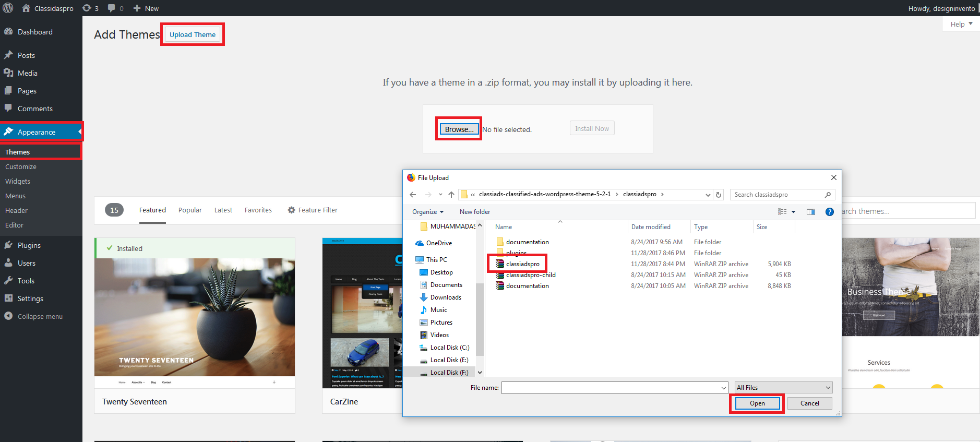Screen dimensions: 980x442
Task: Expand the address bar path dropdown
Action: click(708, 195)
